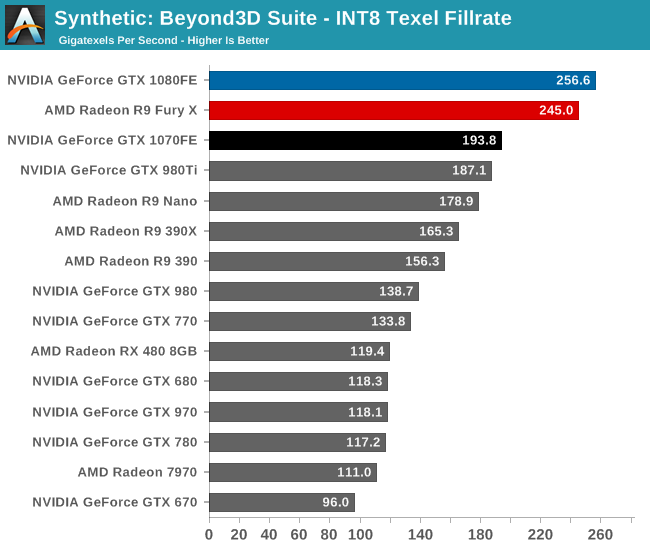Click the label 'NVIDIA GeForce GTX 980Ti'
The height and width of the screenshot is (550, 650).
click(x=109, y=170)
